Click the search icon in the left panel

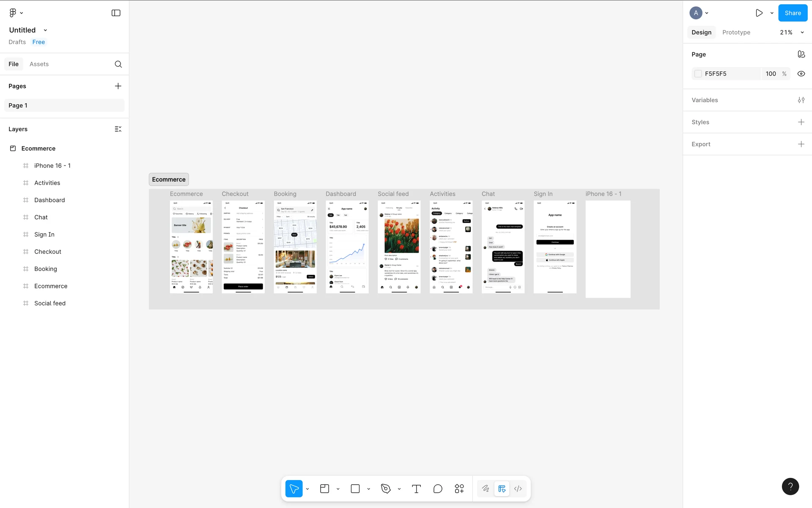coord(118,64)
